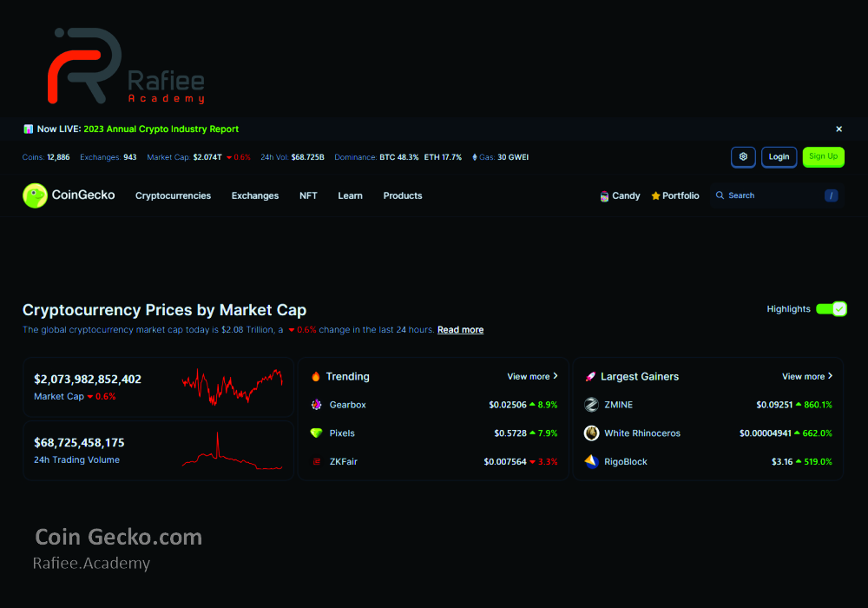Click the slash shortcut key badge in search
Screen dimensions: 868x608
[x=831, y=195]
